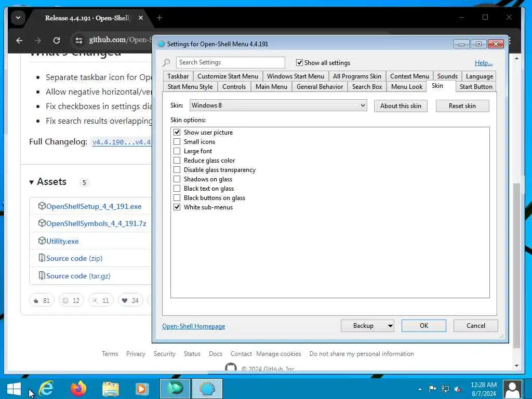
Task: Click the Reset skin button
Action: coord(462,105)
